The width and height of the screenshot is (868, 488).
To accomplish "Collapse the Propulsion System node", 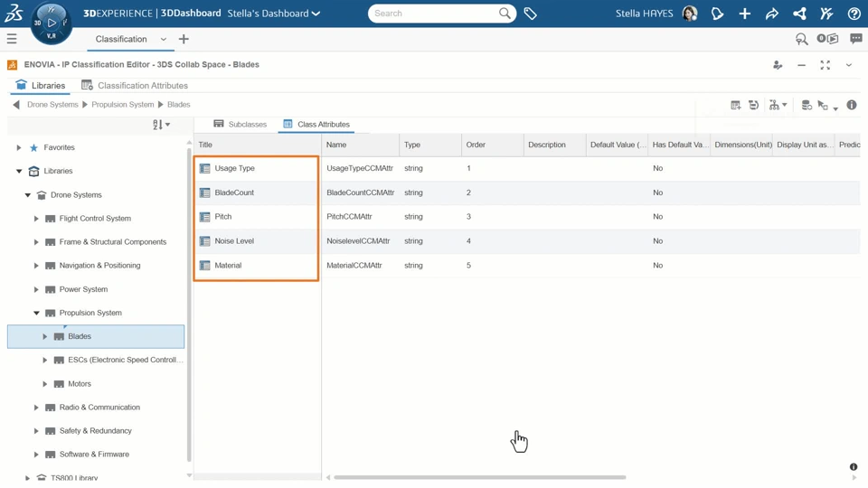I will pos(36,314).
